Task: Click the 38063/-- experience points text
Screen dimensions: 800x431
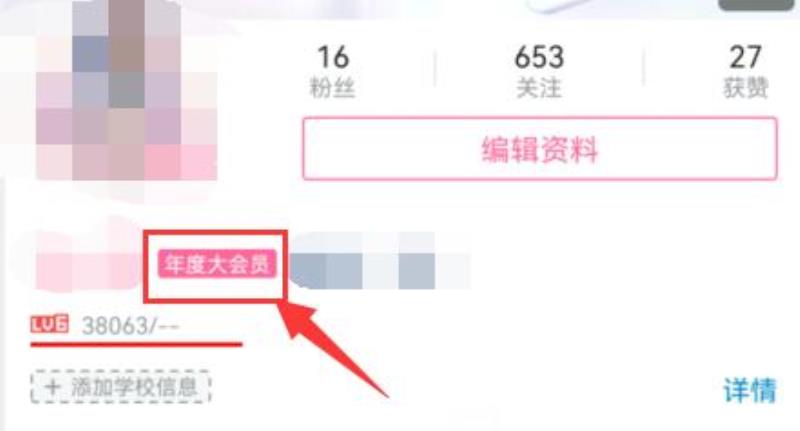Action: [x=131, y=325]
